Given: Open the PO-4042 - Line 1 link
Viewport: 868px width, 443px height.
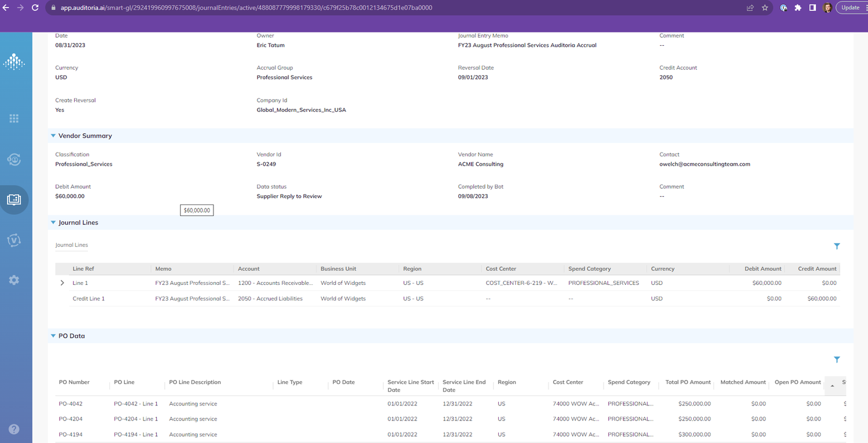Looking at the screenshot, I should tap(136, 404).
